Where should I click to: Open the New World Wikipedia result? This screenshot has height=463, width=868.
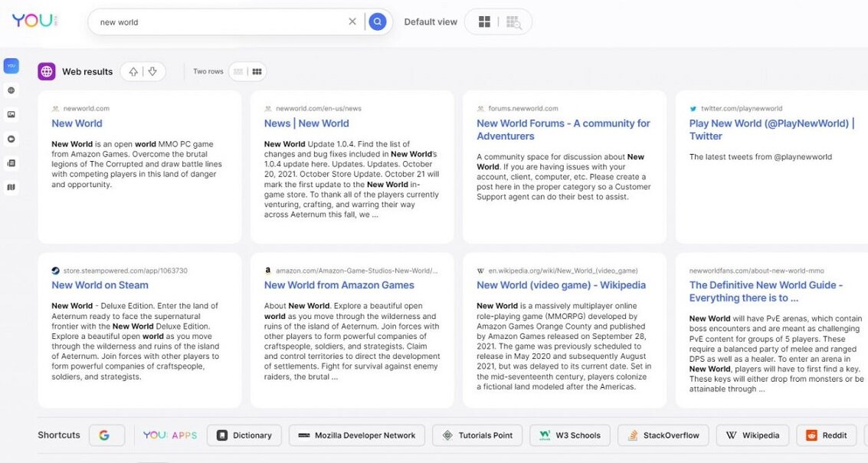561,285
